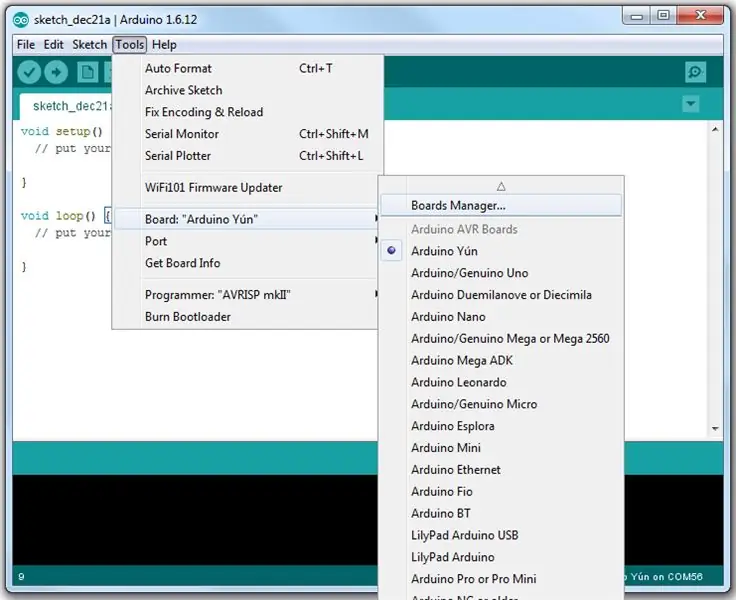Pick Arduino Ethernet from board list

pyautogui.click(x=501, y=470)
